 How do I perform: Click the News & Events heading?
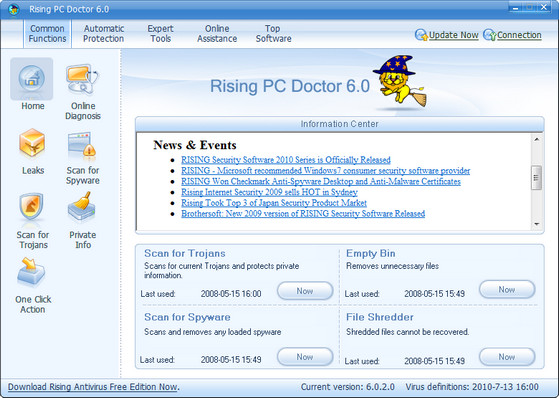(195, 145)
